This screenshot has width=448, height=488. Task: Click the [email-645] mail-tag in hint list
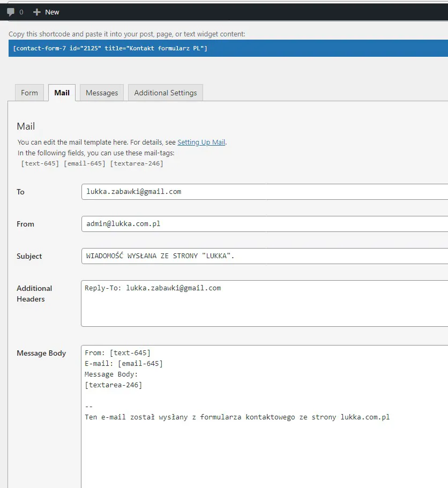[84, 163]
